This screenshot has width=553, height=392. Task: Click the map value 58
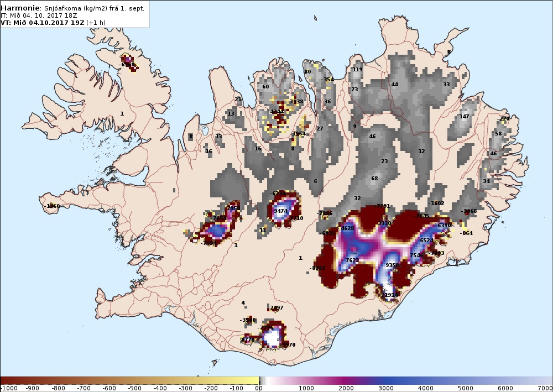498,134
